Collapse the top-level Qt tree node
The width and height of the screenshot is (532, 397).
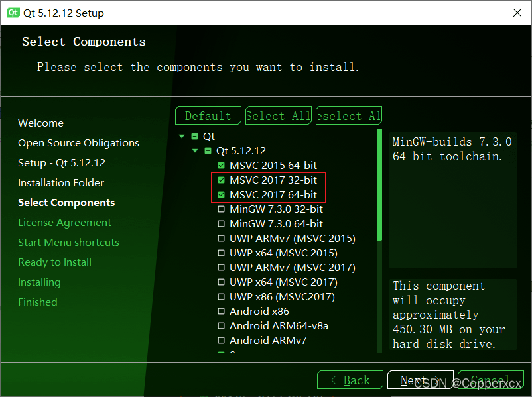tap(182, 137)
